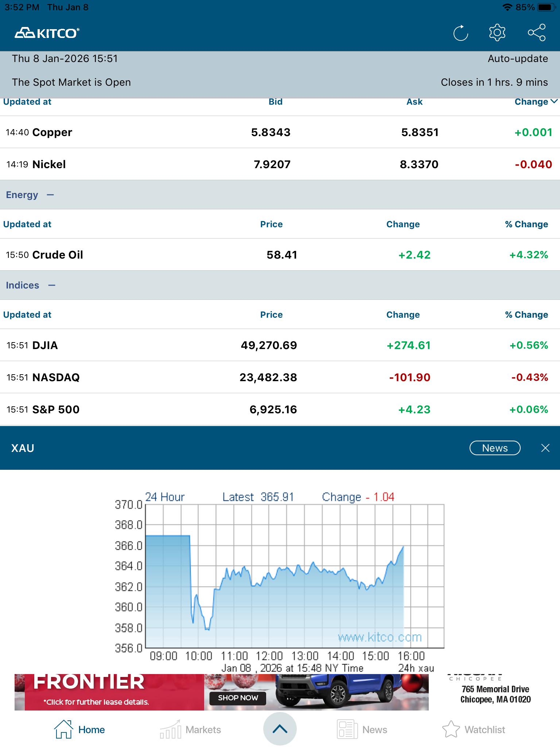560x747 pixels.
Task: Open the Home tab icon
Action: [x=63, y=729]
